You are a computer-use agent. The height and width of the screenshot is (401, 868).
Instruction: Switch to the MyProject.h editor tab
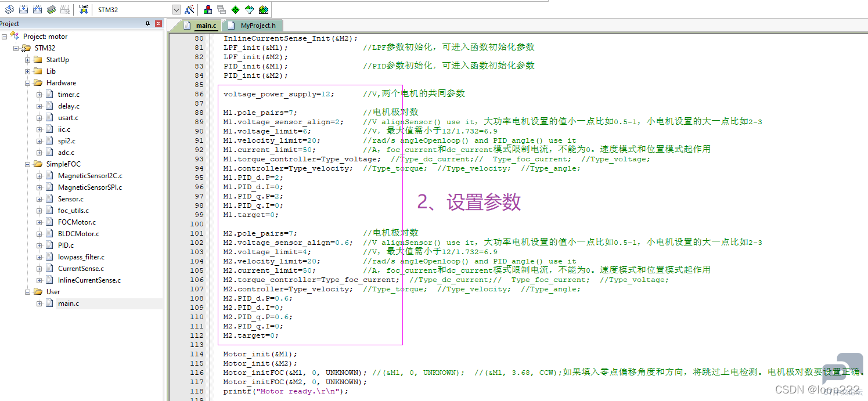point(253,26)
